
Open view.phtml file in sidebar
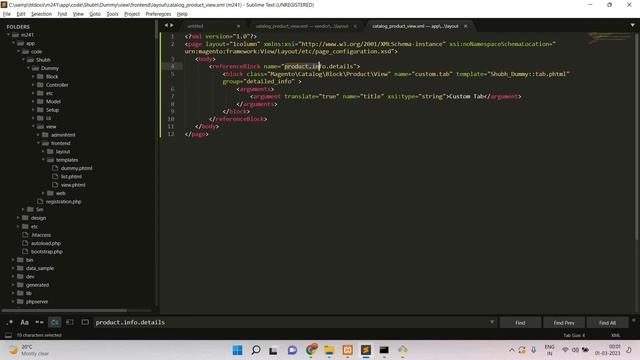pyautogui.click(x=73, y=185)
